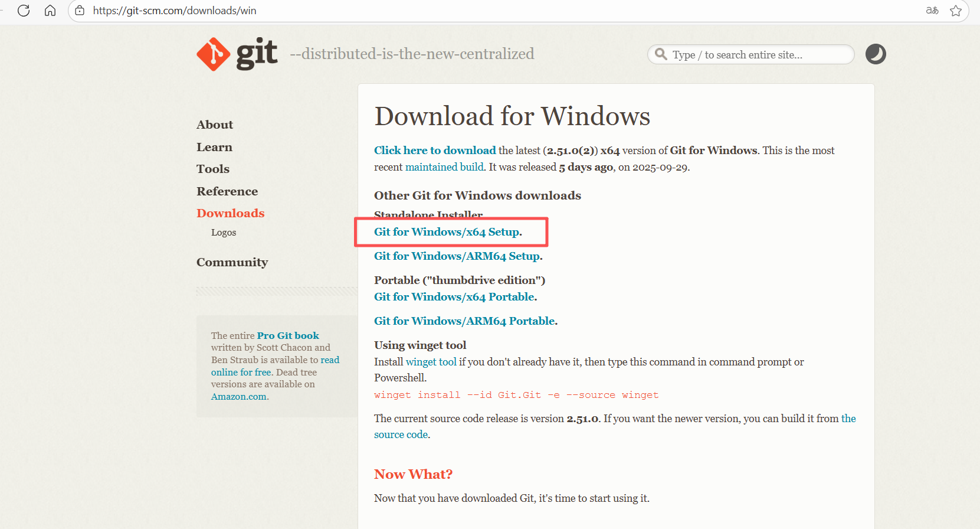Reload the page with the refresh icon
This screenshot has height=529, width=980.
(x=24, y=11)
